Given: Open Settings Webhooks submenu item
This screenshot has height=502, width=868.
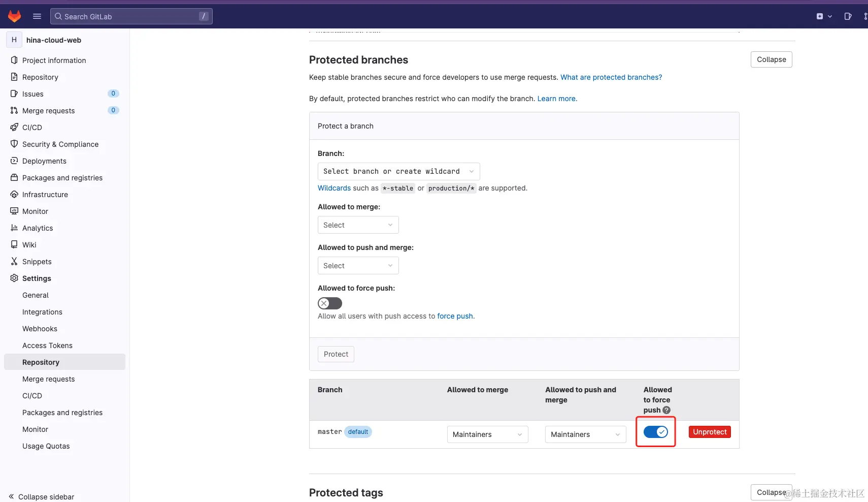Looking at the screenshot, I should coord(40,329).
